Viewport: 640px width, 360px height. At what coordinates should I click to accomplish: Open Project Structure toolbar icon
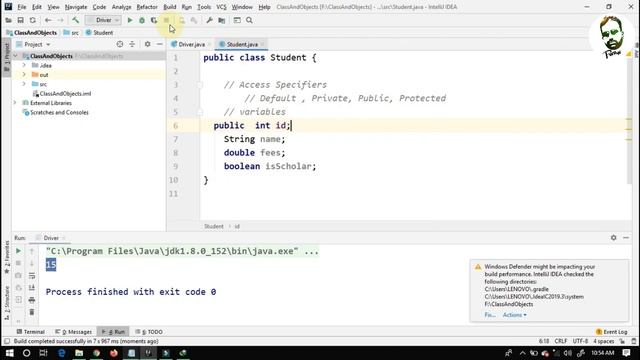(x=222, y=20)
